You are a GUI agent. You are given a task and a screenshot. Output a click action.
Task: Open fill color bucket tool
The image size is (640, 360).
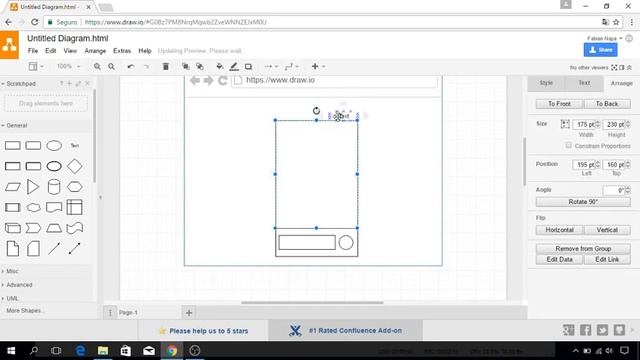pyautogui.click(x=220, y=67)
